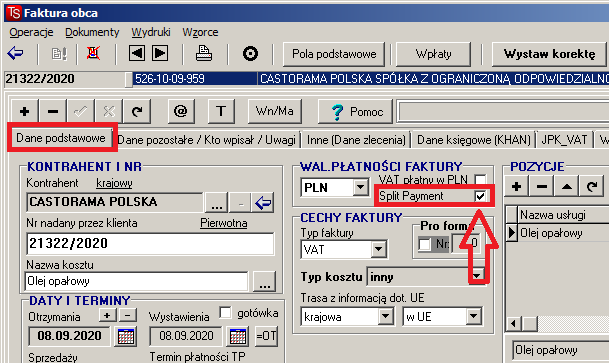Toggle the gotówka checkbox
This screenshot has width=609, height=363.
[x=225, y=313]
